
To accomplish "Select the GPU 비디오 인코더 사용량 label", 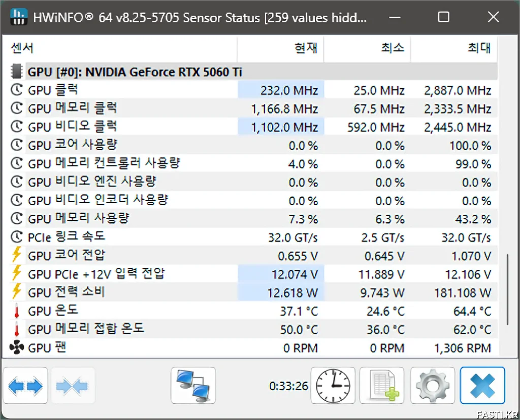I will tap(98, 200).
